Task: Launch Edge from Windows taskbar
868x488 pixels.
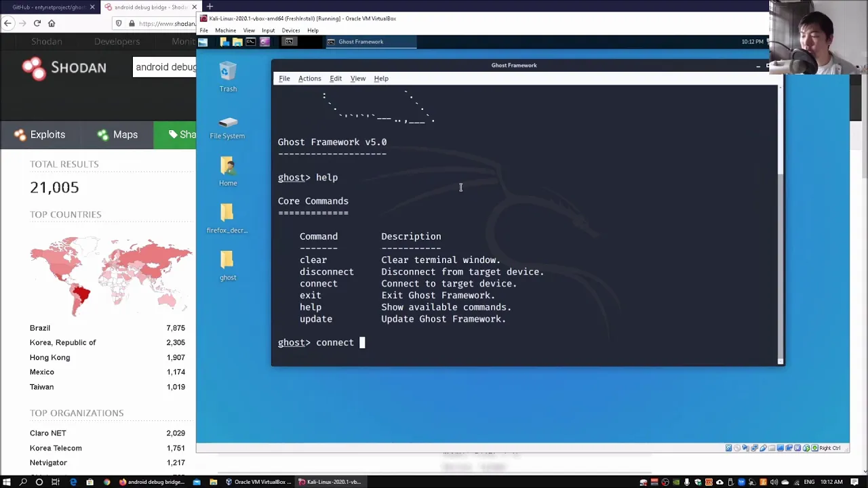Action: click(x=73, y=482)
